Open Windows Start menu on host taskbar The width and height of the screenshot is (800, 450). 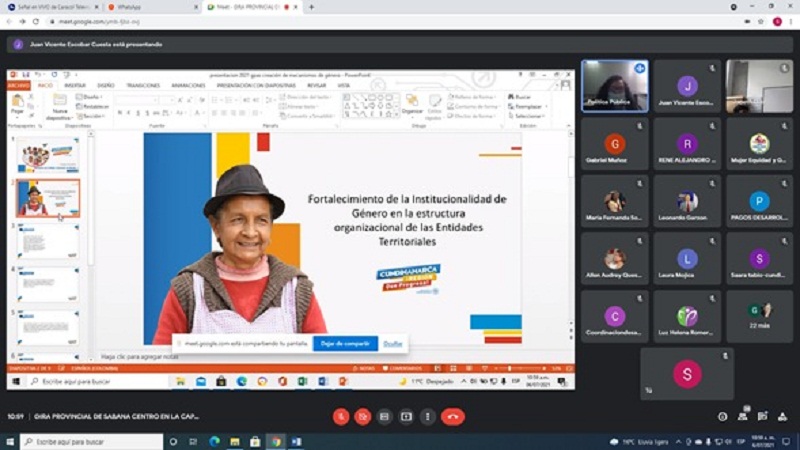[9, 441]
